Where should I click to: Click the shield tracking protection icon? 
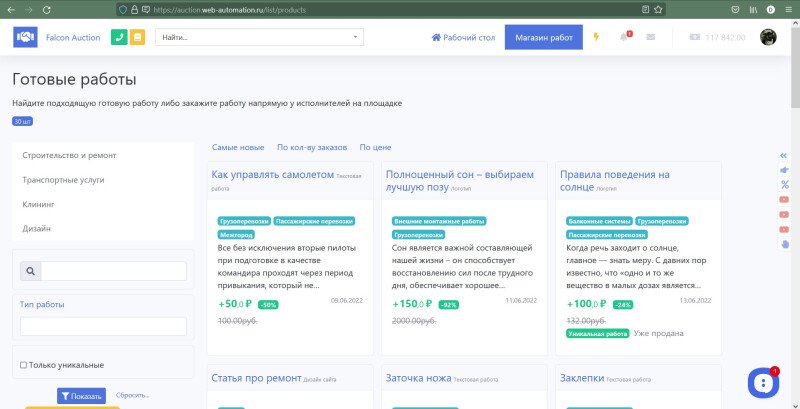[x=122, y=9]
